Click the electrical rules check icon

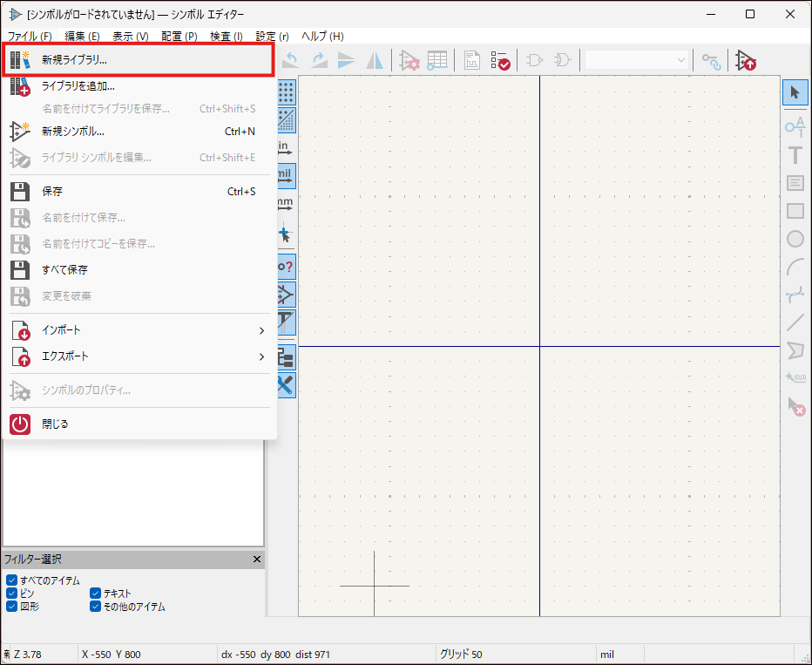tap(500, 60)
